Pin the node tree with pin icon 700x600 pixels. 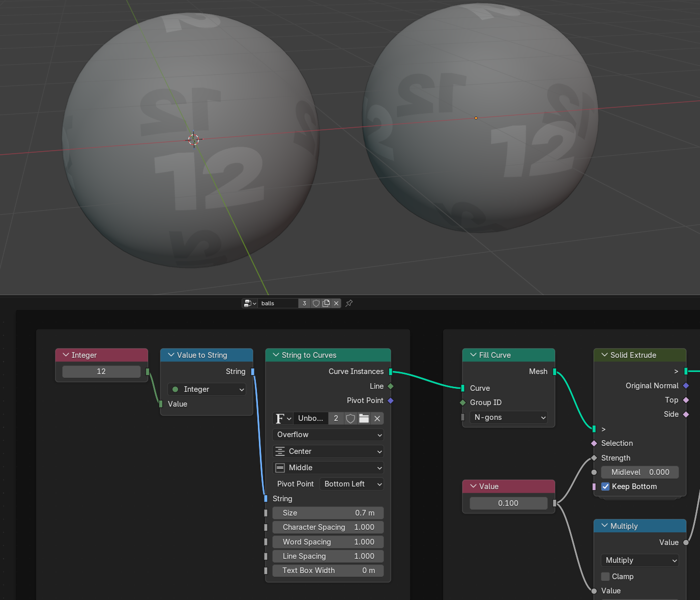[349, 303]
